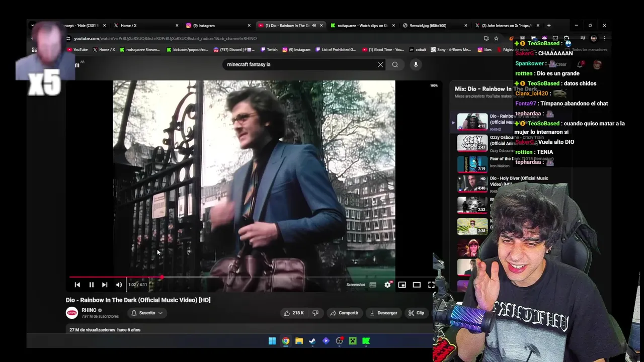Screen dimensions: 644x362
Task: Toggle subtitles in the video player
Action: (373, 285)
